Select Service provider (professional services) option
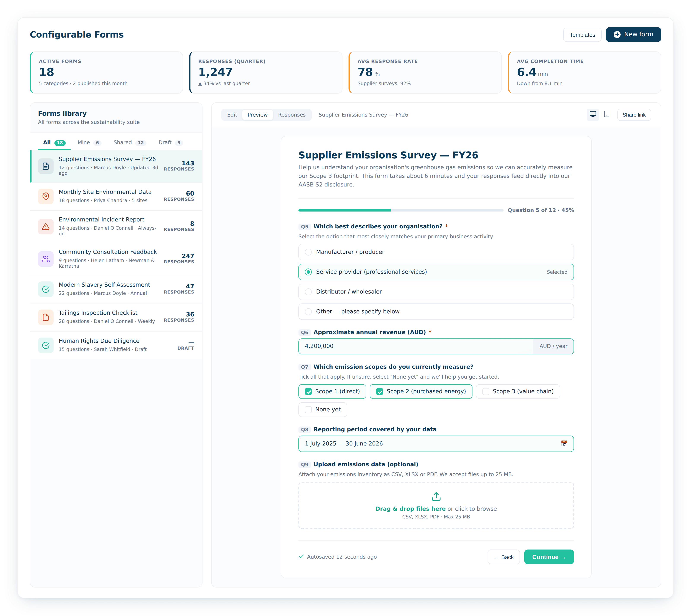Screen dimensions: 691x616 [436, 272]
